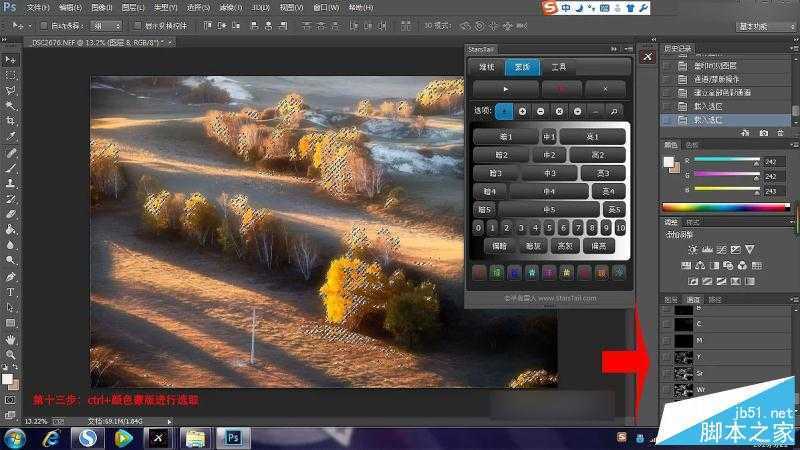800x450 pixels.
Task: Add a Levels adjustment layer
Action: (x=707, y=249)
